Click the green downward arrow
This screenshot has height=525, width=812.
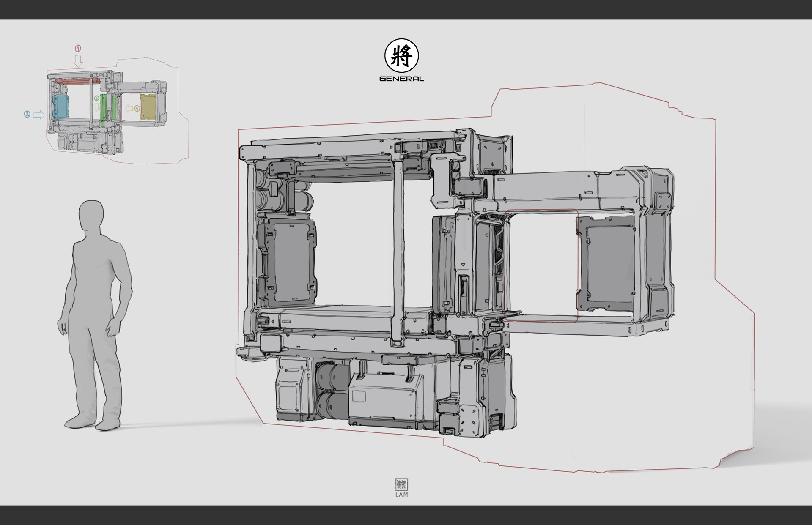(x=97, y=107)
